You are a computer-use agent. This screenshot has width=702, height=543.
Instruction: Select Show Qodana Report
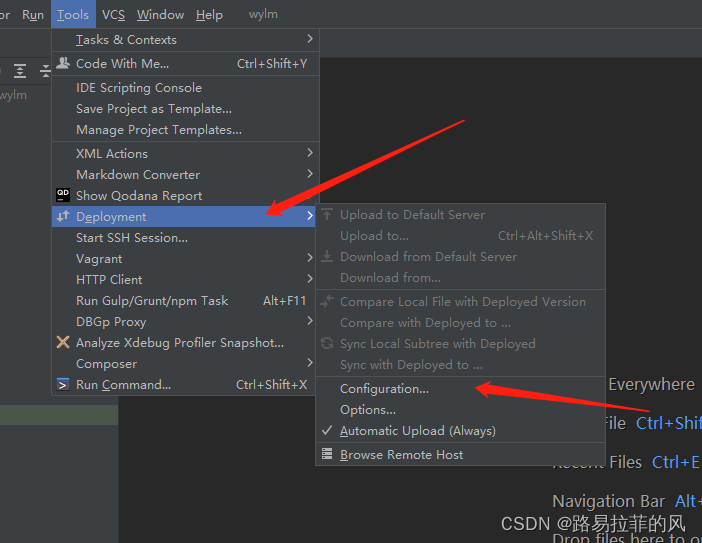point(185,196)
